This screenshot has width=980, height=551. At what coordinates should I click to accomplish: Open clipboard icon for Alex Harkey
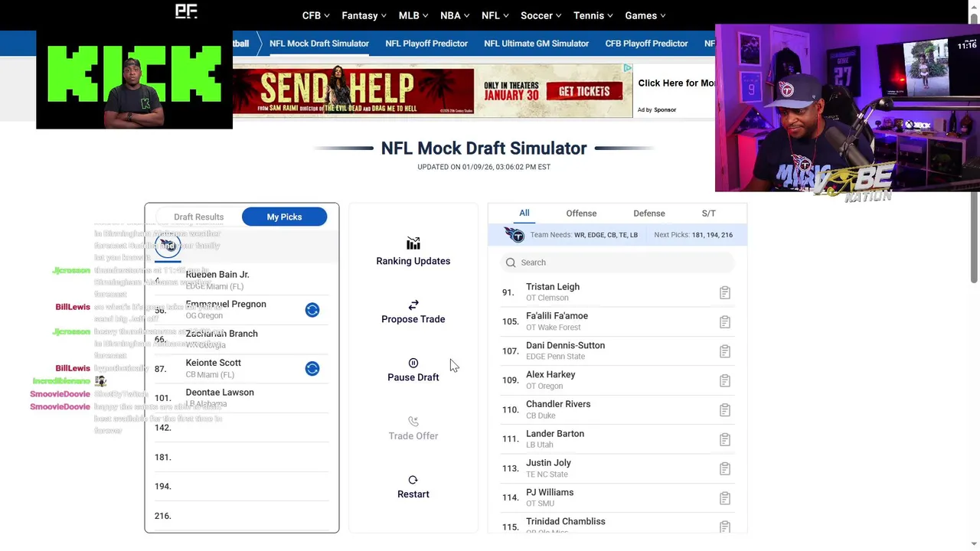coord(725,380)
